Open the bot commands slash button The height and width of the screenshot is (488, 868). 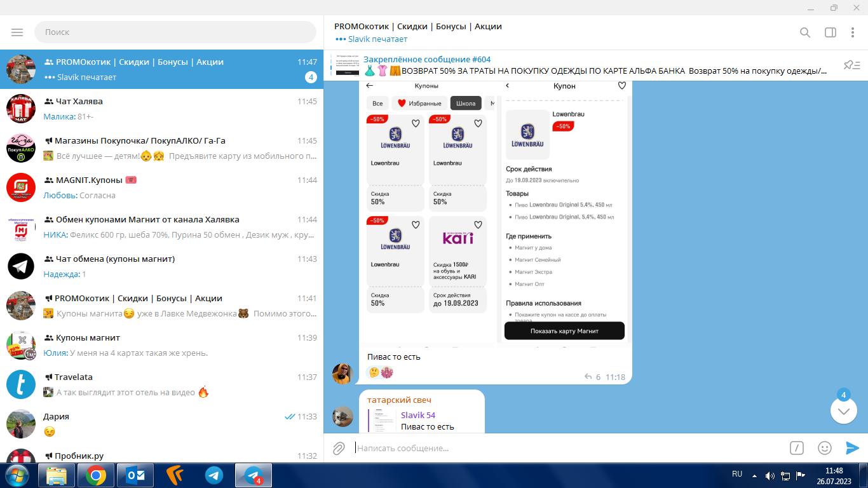[797, 448]
